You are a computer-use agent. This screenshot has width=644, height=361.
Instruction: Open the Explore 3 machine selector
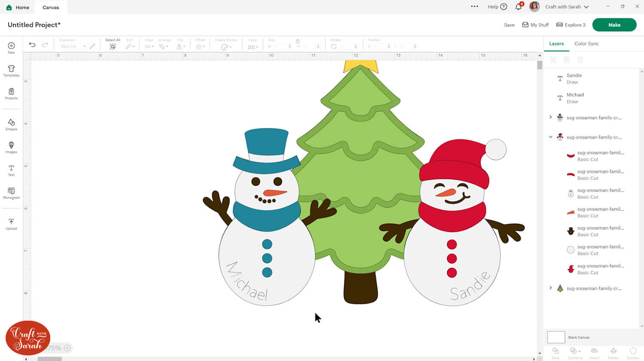(571, 25)
